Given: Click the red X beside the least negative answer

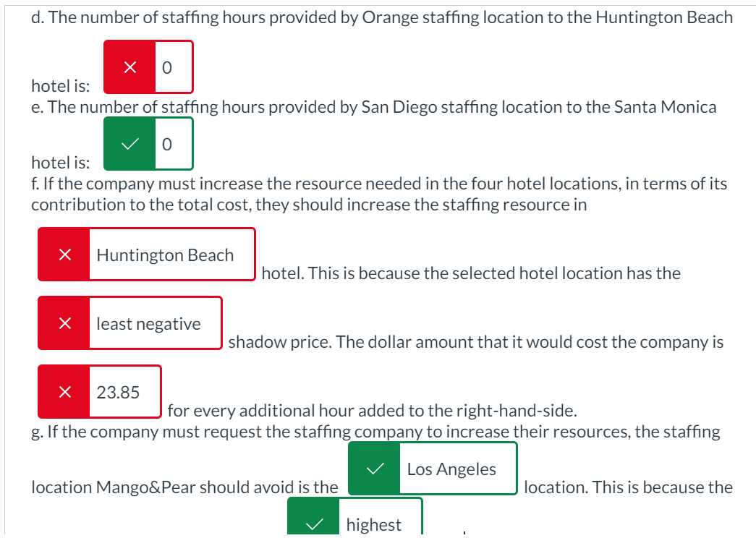Looking at the screenshot, I should pyautogui.click(x=64, y=323).
